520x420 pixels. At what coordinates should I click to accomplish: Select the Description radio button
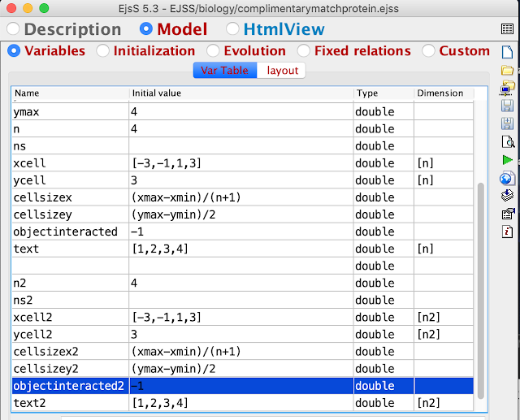tap(14, 29)
